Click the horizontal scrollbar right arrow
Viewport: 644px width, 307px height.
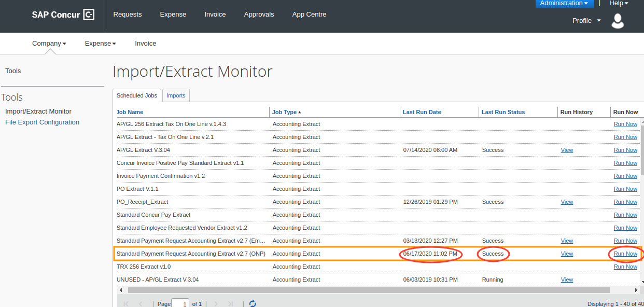636,290
